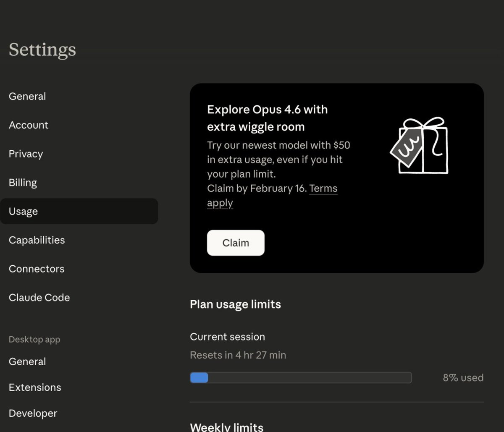Click the Explore Opus 4.6 promo heading

267,118
